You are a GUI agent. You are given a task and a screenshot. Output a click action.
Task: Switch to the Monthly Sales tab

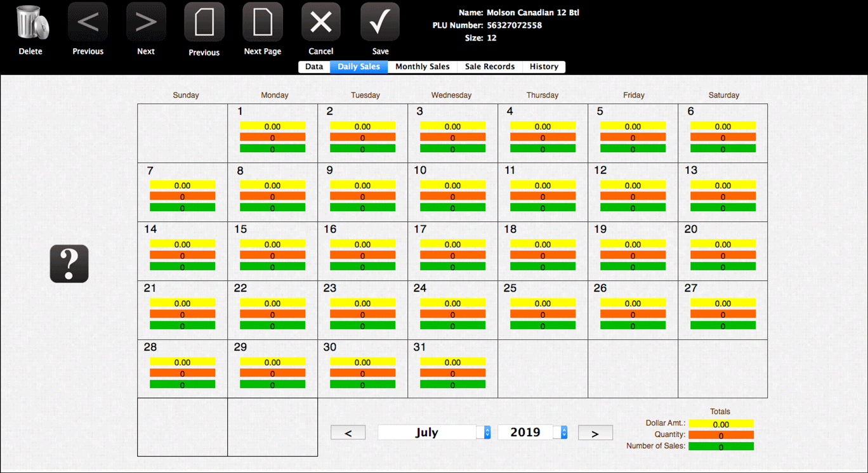coord(422,67)
